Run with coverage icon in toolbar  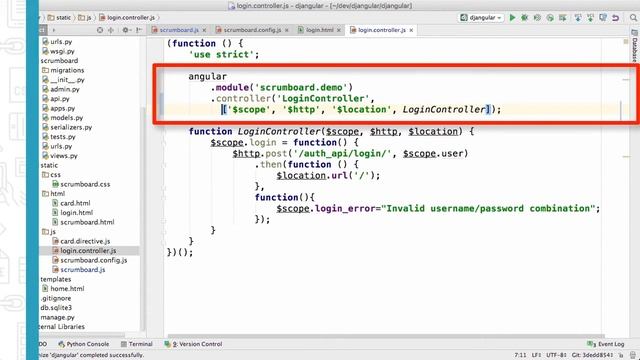point(537,18)
